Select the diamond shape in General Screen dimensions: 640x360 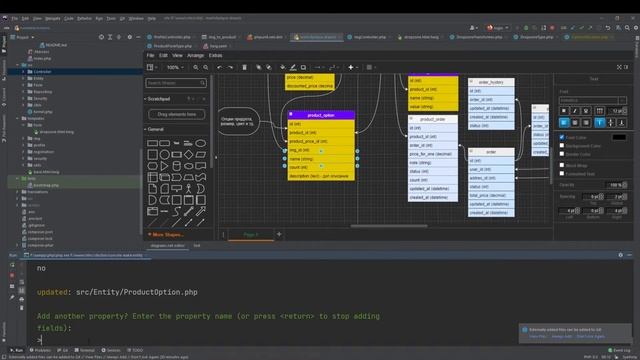click(188, 155)
